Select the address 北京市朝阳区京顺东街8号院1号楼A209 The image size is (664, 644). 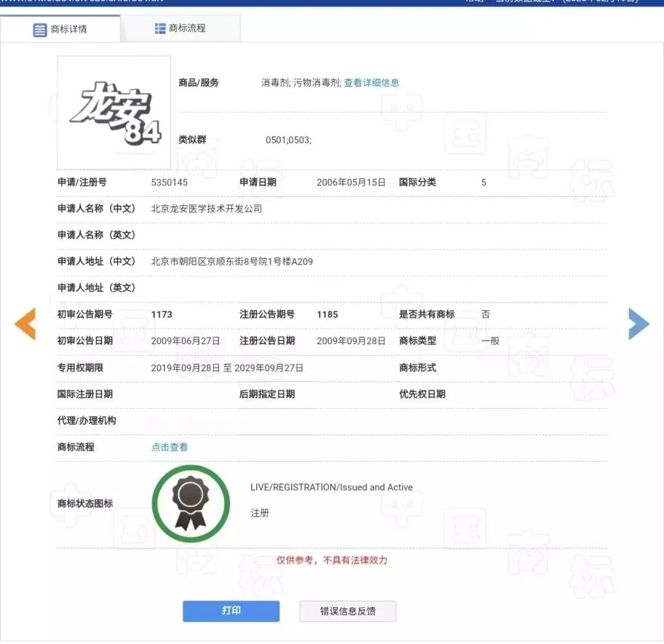coord(232,262)
